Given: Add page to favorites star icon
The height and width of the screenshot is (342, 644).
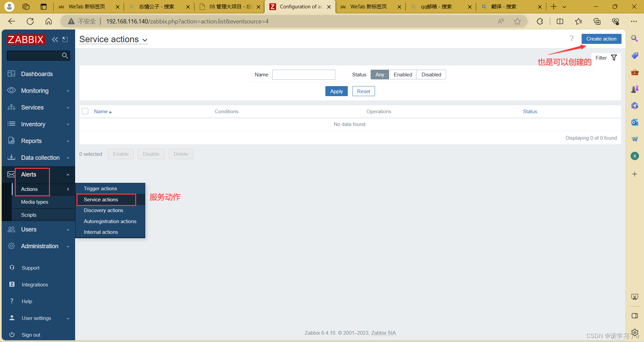Looking at the screenshot, I should 517,21.
